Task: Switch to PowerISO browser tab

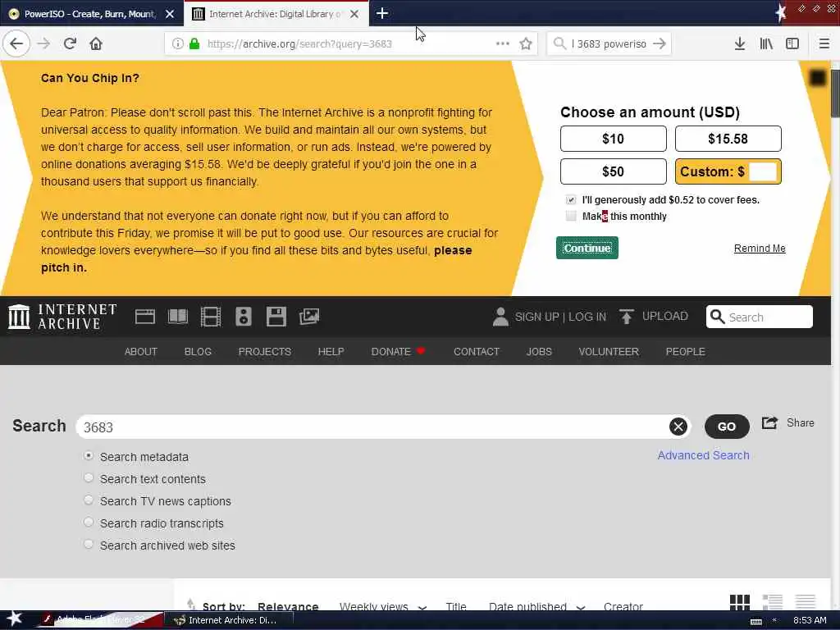Action: (91, 14)
